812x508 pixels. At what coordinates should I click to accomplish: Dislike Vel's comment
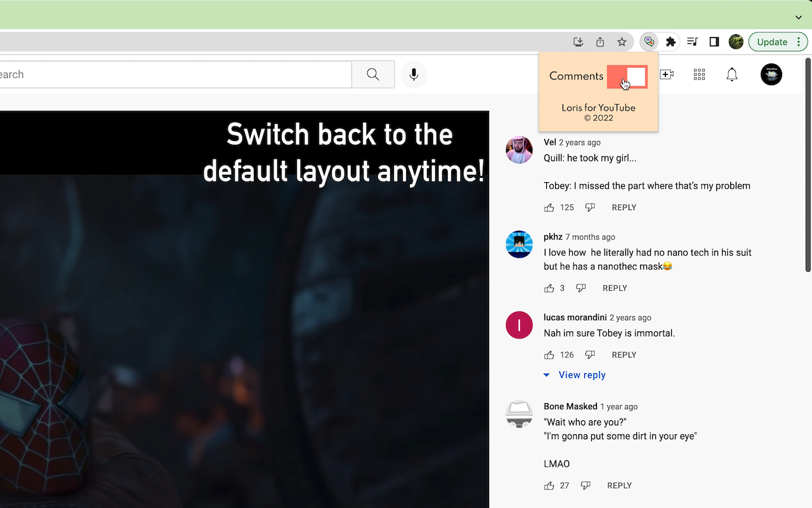(x=590, y=208)
